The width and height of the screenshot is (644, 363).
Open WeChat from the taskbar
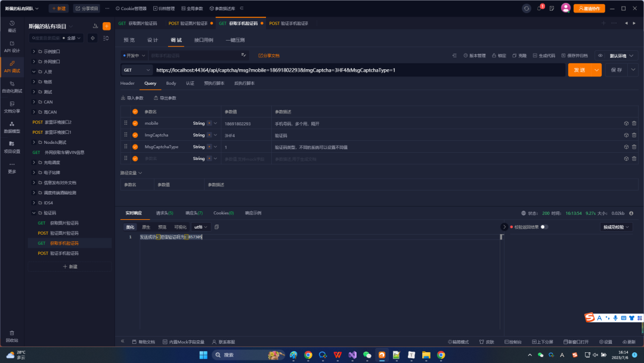coord(367,355)
